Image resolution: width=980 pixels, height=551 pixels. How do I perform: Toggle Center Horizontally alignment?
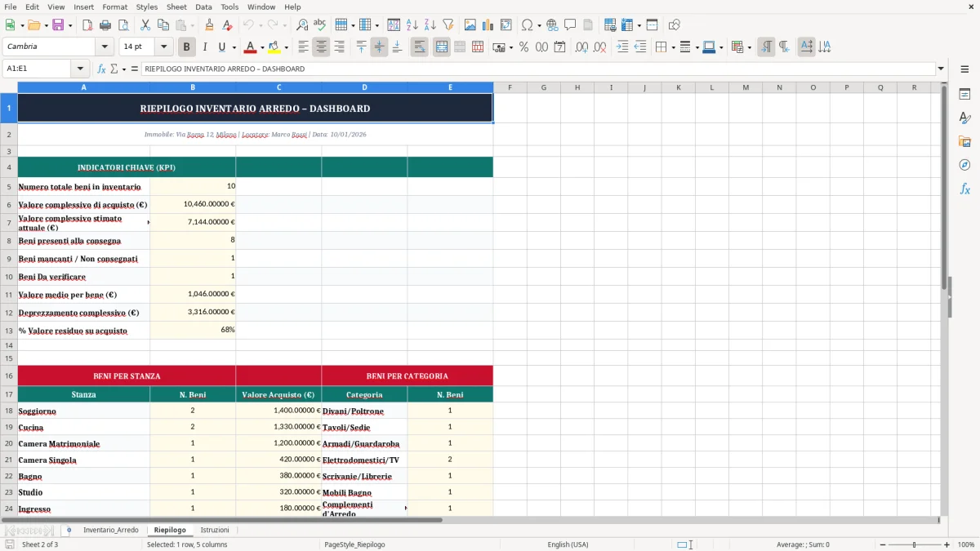coord(321,47)
